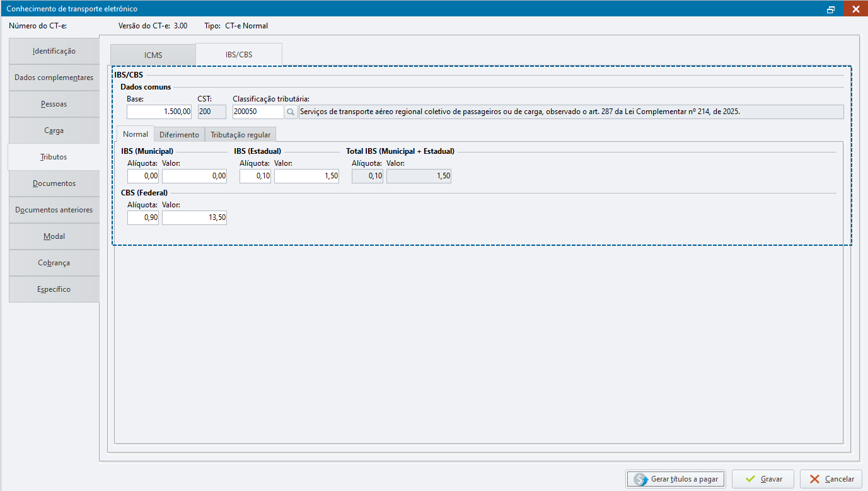The height and width of the screenshot is (491, 868).
Task: Open the Diferimento sub-tab
Action: 179,135
